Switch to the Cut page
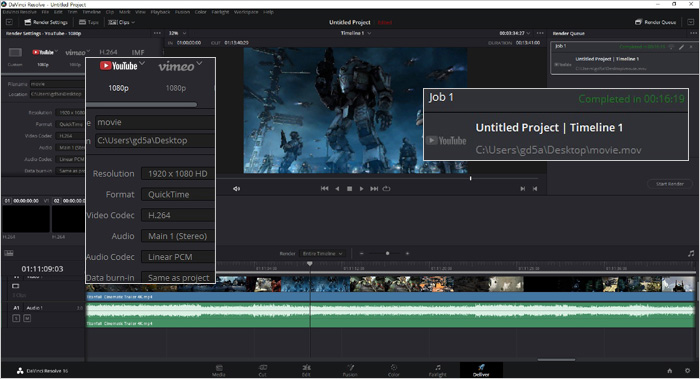The width and height of the screenshot is (700, 379). [x=262, y=371]
